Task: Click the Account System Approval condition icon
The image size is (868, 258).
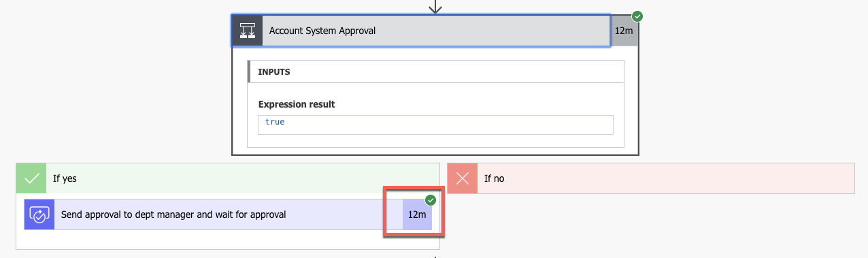Action: pyautogui.click(x=248, y=31)
